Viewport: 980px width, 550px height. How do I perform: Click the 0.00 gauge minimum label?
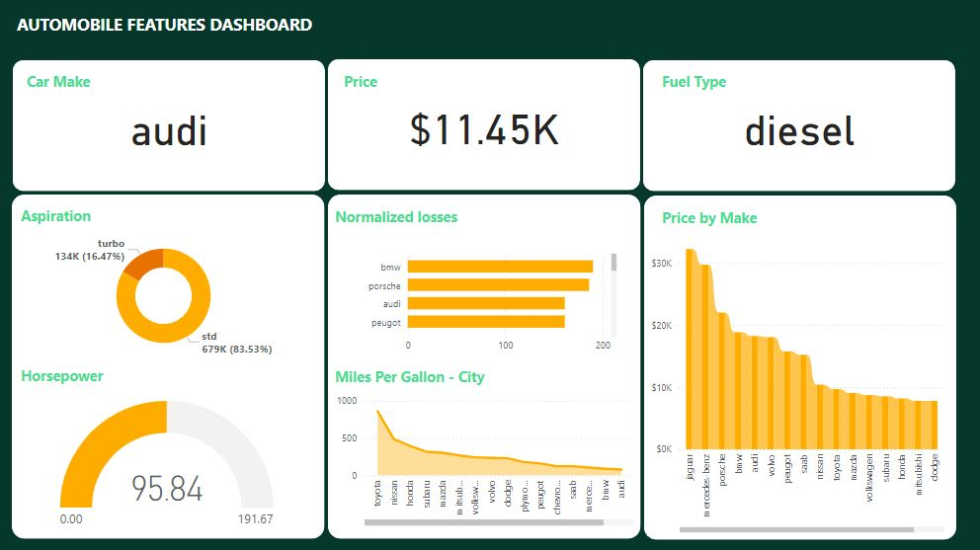click(71, 518)
